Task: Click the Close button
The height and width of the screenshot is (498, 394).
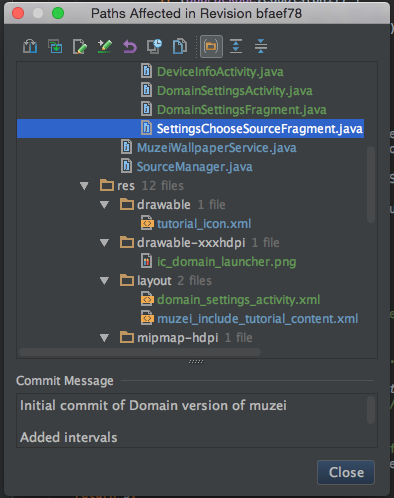Action: 346,472
